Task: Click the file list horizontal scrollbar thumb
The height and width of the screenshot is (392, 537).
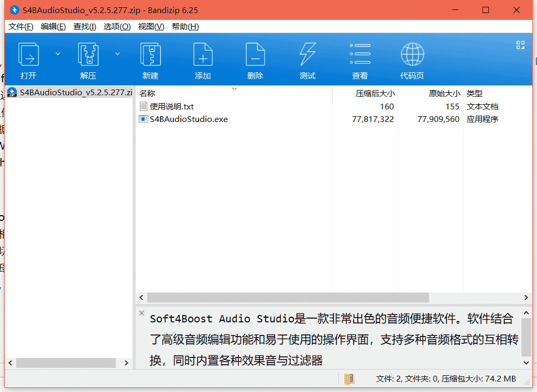Action: 288,298
